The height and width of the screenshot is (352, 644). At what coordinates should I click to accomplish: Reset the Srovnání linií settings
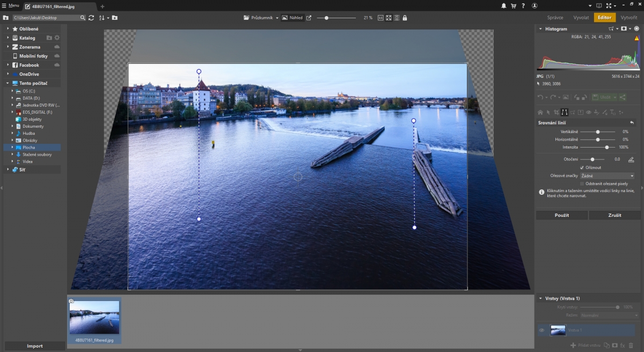pos(632,123)
